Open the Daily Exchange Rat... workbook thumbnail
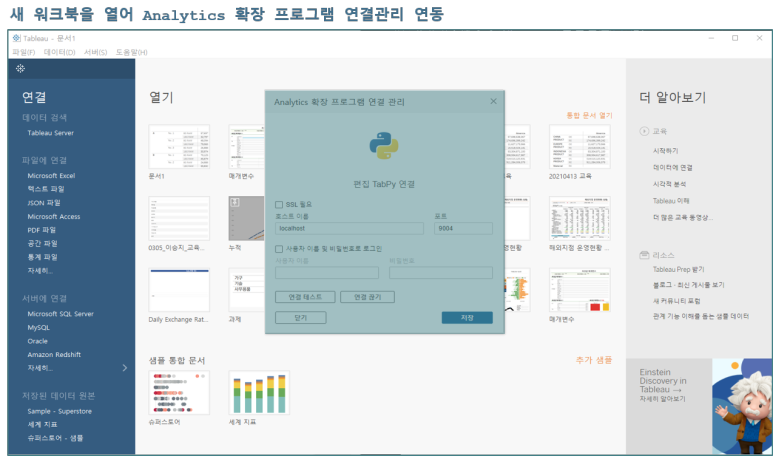773x456 pixels. pyautogui.click(x=179, y=290)
